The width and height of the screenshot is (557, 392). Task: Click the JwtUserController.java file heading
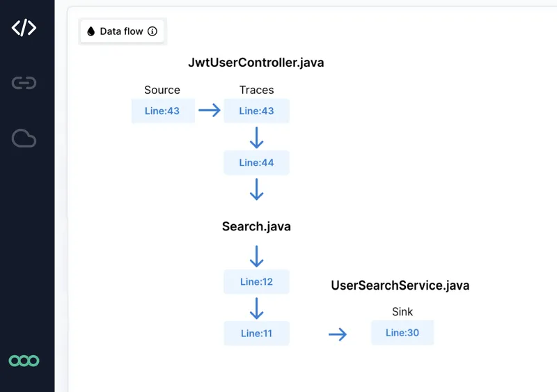[x=256, y=63]
